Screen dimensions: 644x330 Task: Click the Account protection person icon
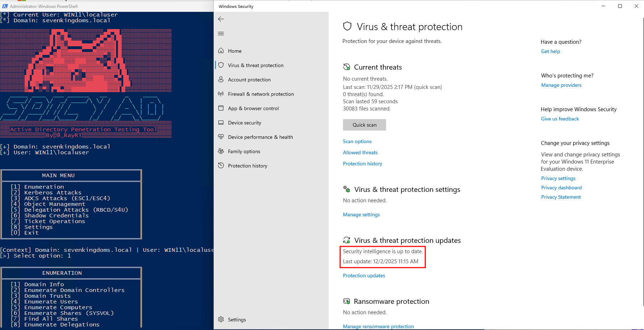tap(221, 79)
